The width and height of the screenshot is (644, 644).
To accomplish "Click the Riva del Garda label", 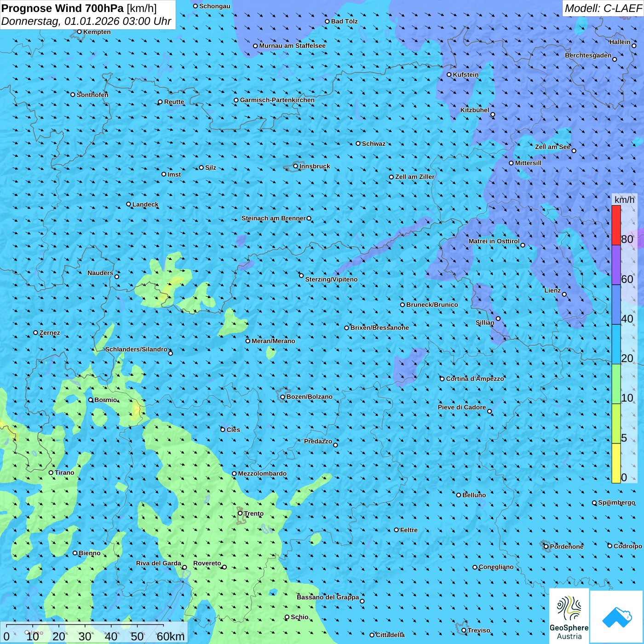I will click(x=159, y=563).
